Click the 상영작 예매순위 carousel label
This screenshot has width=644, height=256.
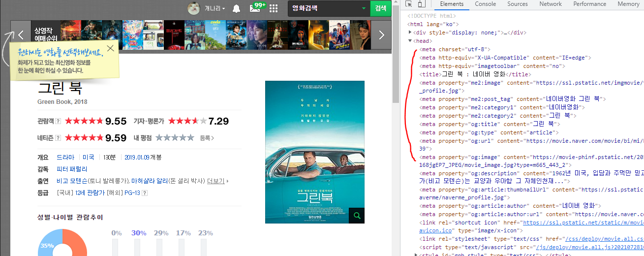[x=46, y=35]
